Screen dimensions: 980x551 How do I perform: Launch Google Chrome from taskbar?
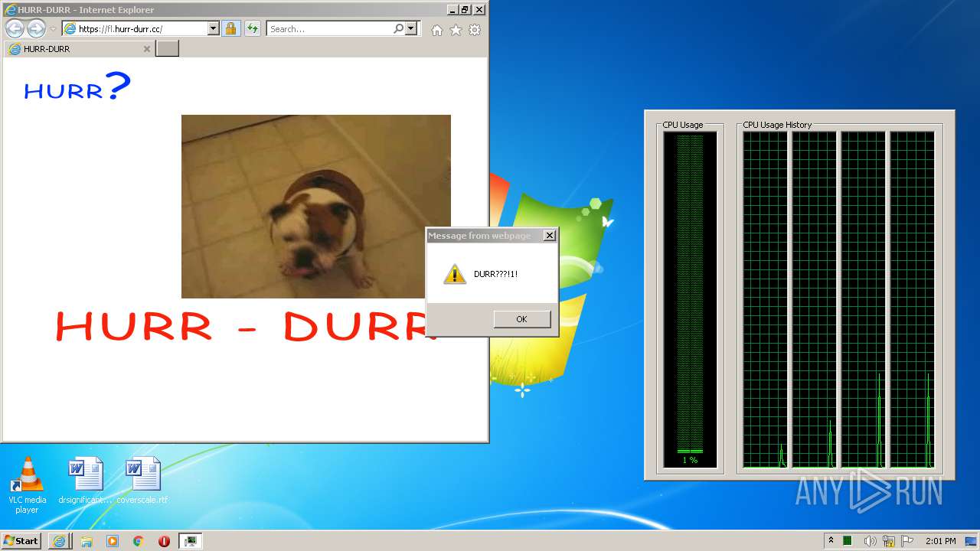(x=139, y=540)
